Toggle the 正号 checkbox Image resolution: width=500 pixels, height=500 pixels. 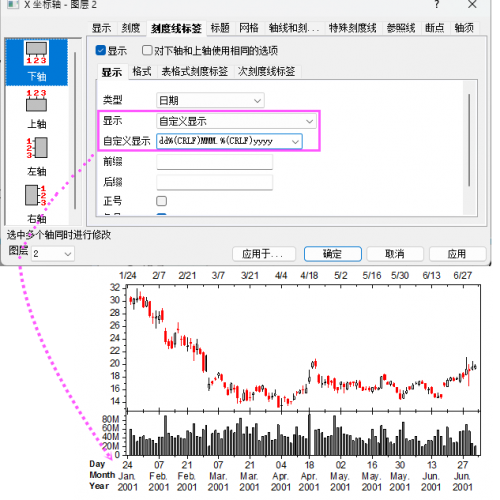(x=162, y=201)
